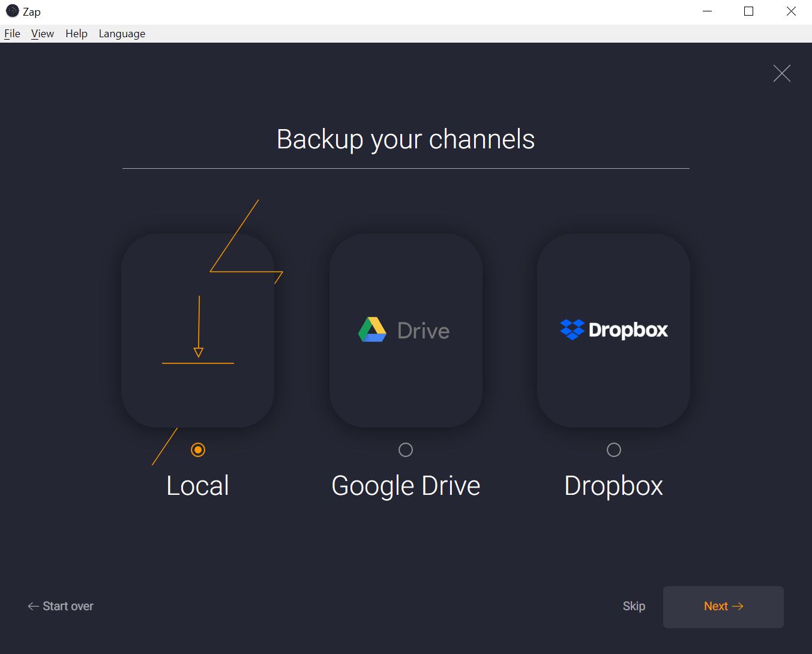Click the Next button
This screenshot has height=654, width=812.
click(723, 607)
